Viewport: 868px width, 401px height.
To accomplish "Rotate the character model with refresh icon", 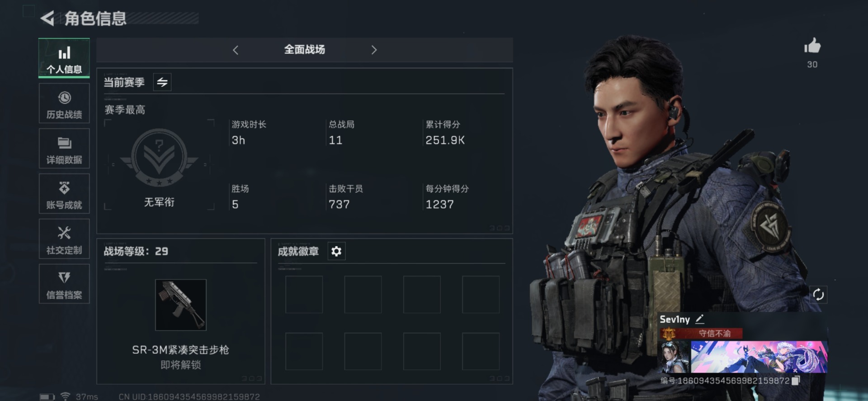I will pos(818,295).
